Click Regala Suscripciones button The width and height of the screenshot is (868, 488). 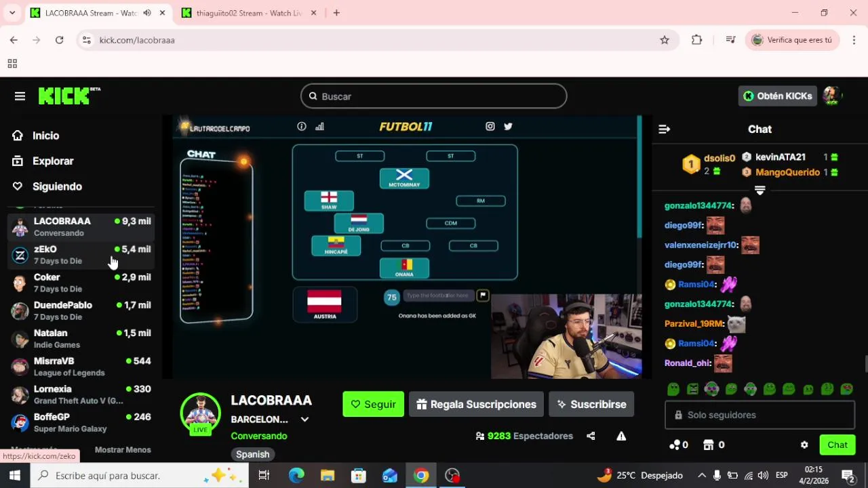[476, 405]
